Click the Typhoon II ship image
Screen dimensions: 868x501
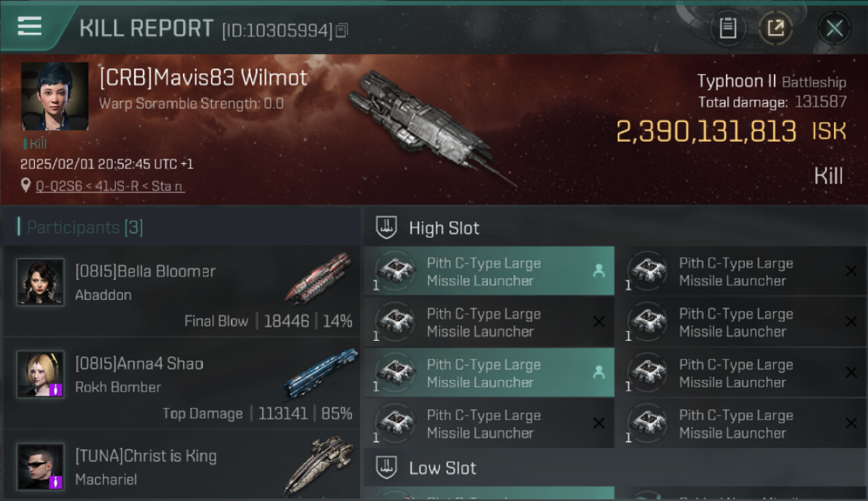(x=431, y=128)
